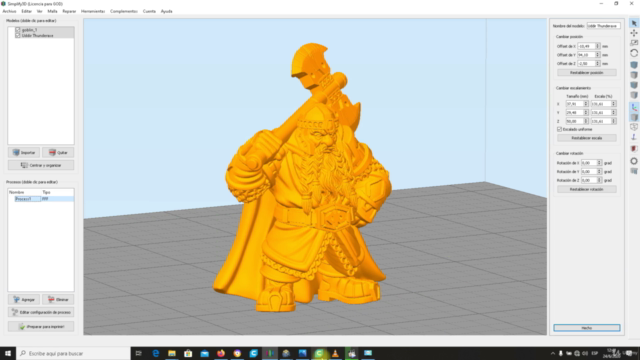Toggle the wireframe cube rendering icon

[x=634, y=127]
